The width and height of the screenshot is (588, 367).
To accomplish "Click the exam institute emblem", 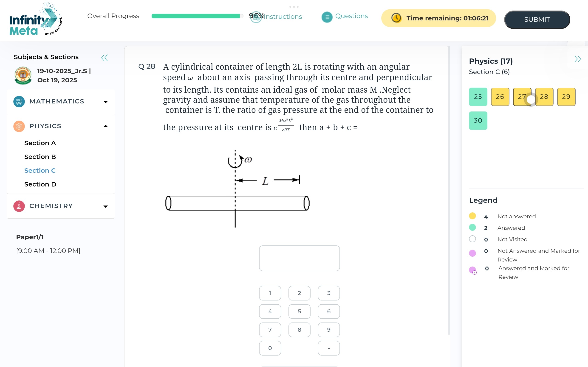I will (x=23, y=75).
